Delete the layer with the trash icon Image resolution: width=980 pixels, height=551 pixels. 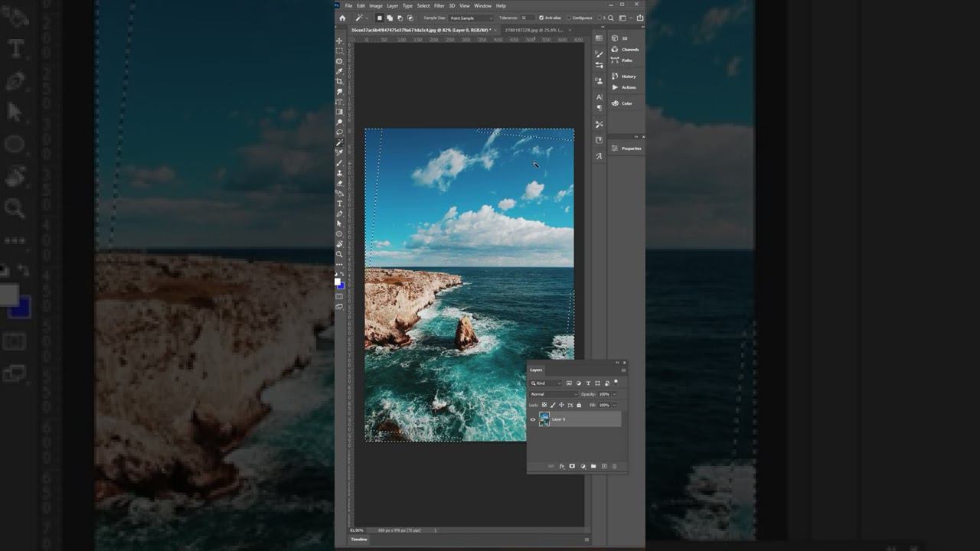(614, 466)
